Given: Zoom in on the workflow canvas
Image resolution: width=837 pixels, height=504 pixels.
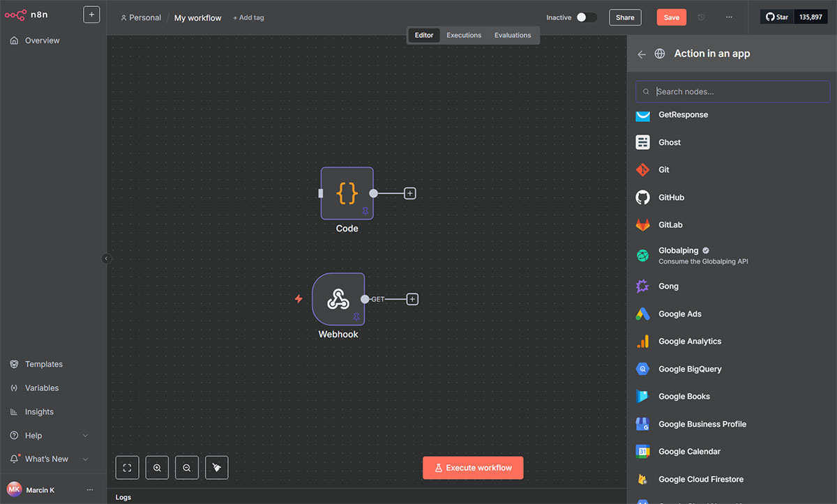Looking at the screenshot, I should tap(157, 468).
